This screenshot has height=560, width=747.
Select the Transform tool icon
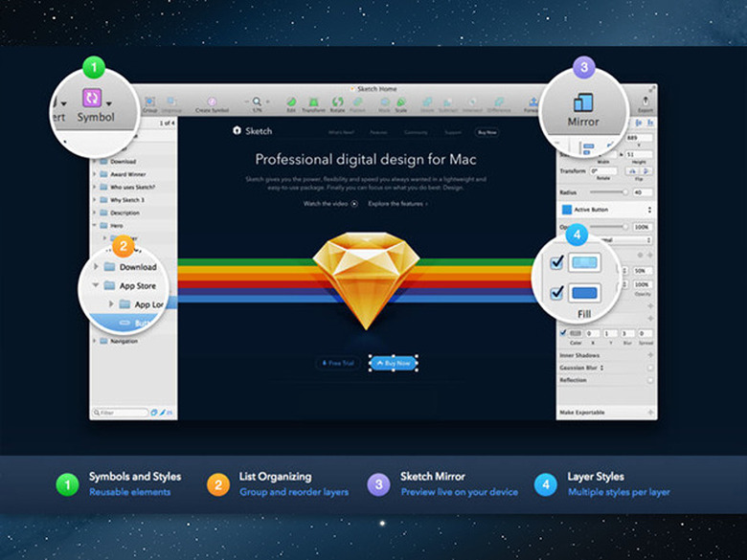313,101
